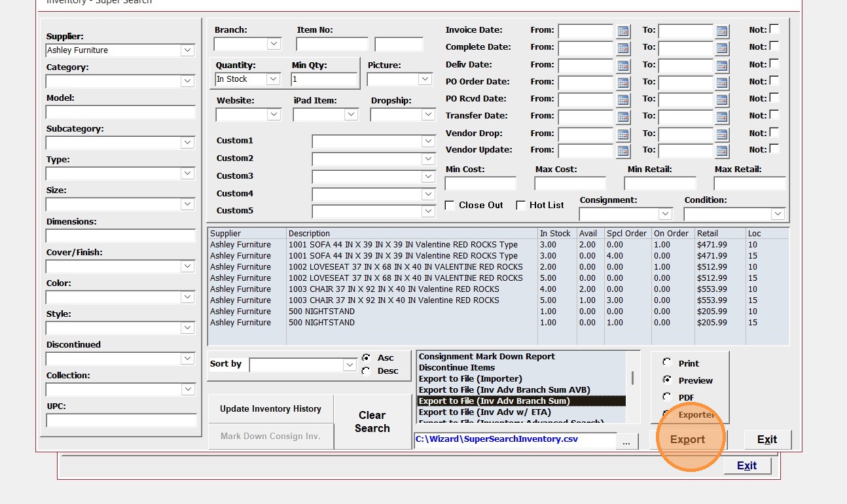
Task: Click the Retail column header
Action: pos(720,234)
